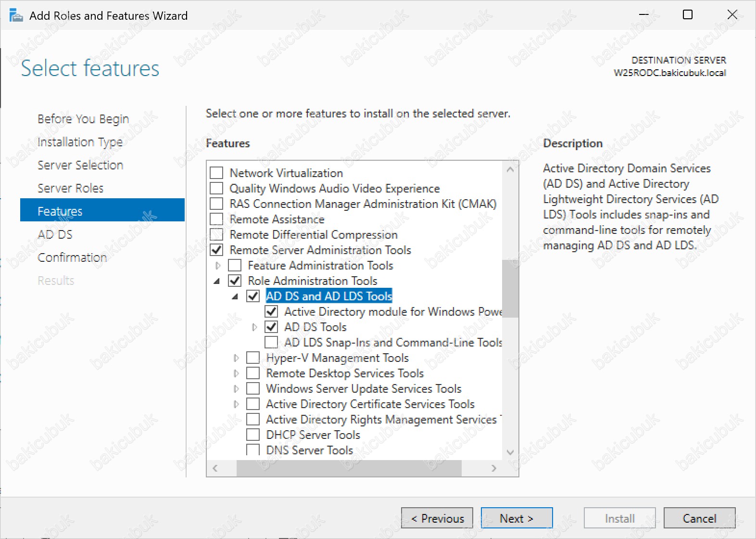Close the Add Roles and Features Wizard
Screen dimensions: 756x539
click(x=732, y=15)
